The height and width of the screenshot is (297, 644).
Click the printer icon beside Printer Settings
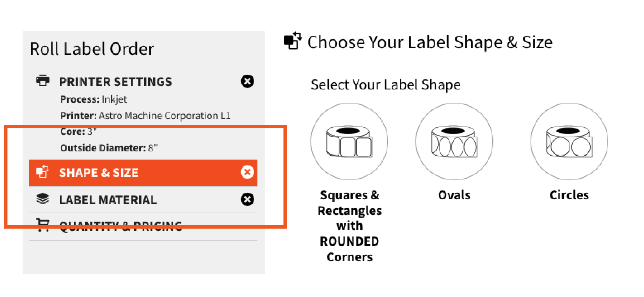(43, 81)
